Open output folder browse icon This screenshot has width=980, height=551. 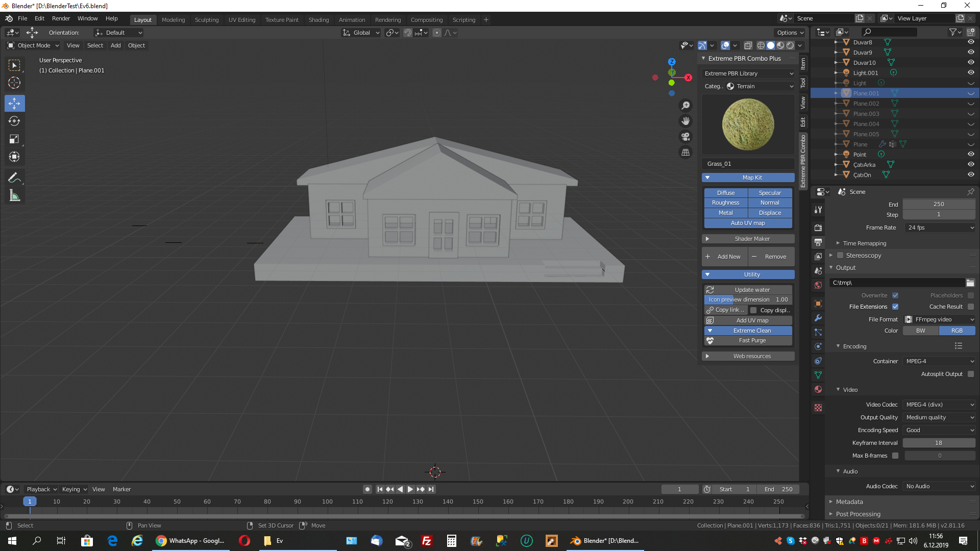click(970, 283)
